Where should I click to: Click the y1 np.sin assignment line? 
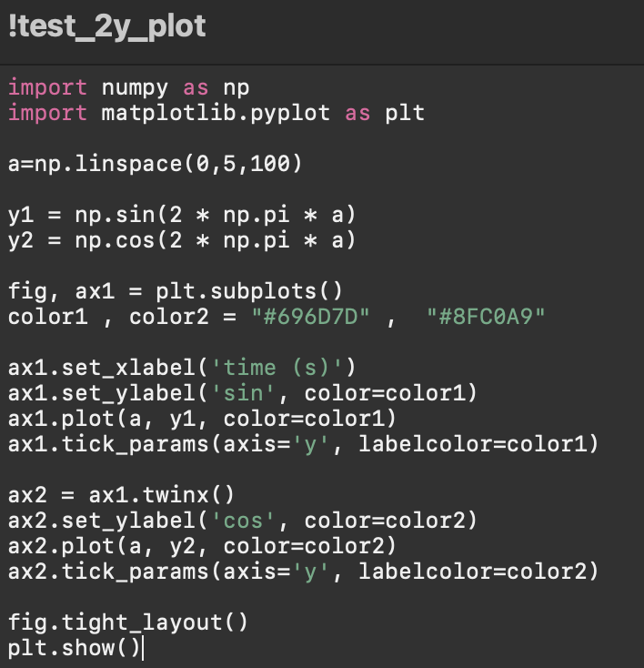(182, 215)
